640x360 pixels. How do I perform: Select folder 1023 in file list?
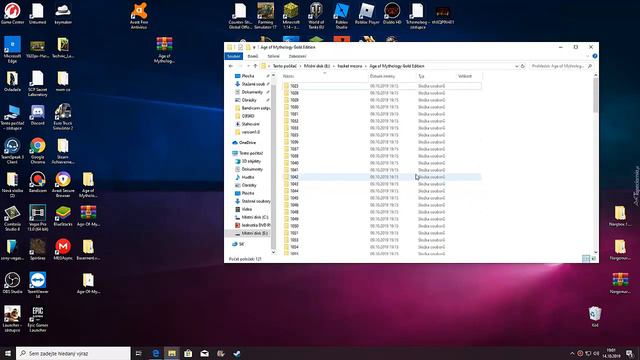pos(381,86)
